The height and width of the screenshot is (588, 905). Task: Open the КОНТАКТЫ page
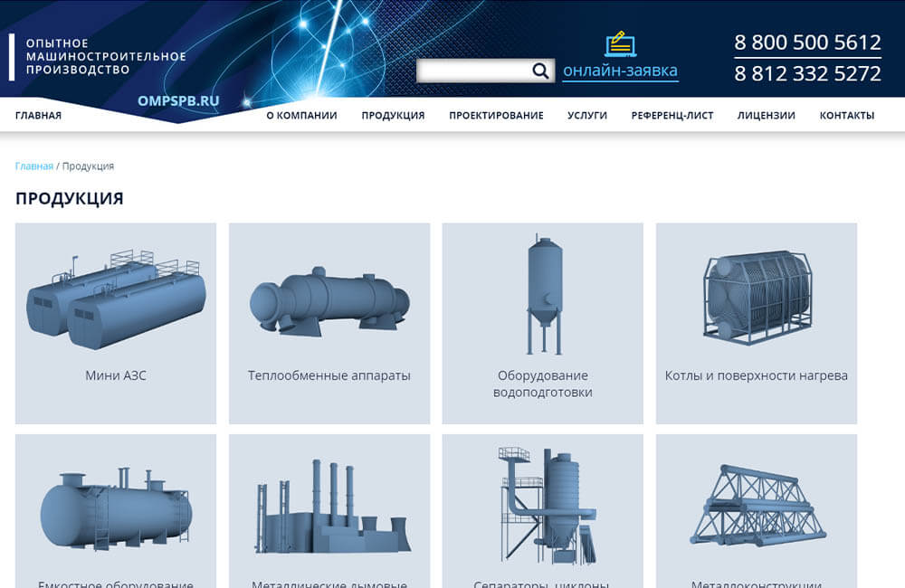[846, 115]
